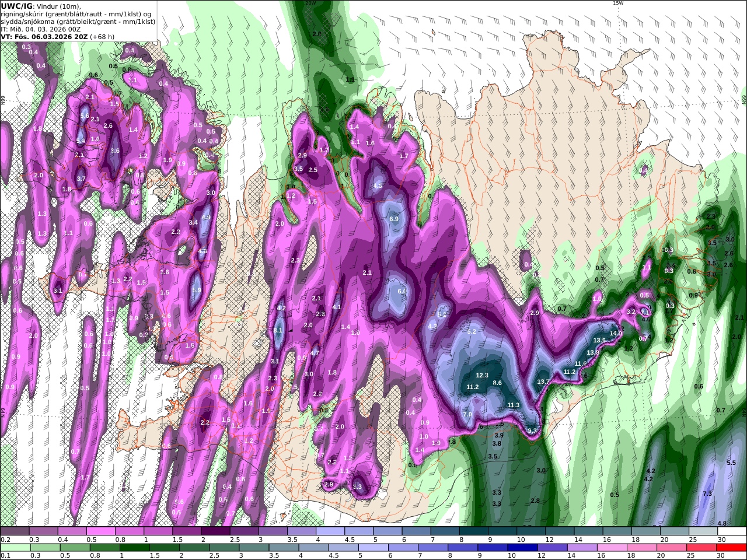
Task: Select the 5.6 value label
Action: pyautogui.click(x=85, y=116)
